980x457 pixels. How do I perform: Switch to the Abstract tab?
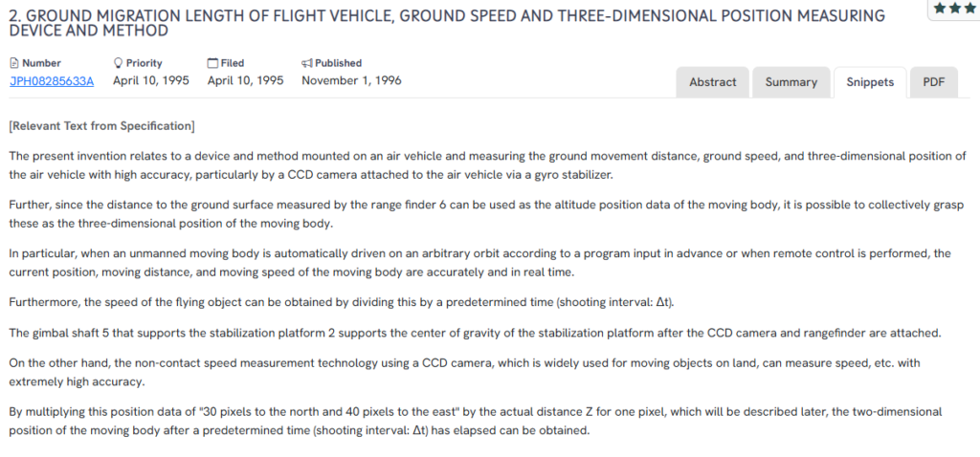coord(713,82)
